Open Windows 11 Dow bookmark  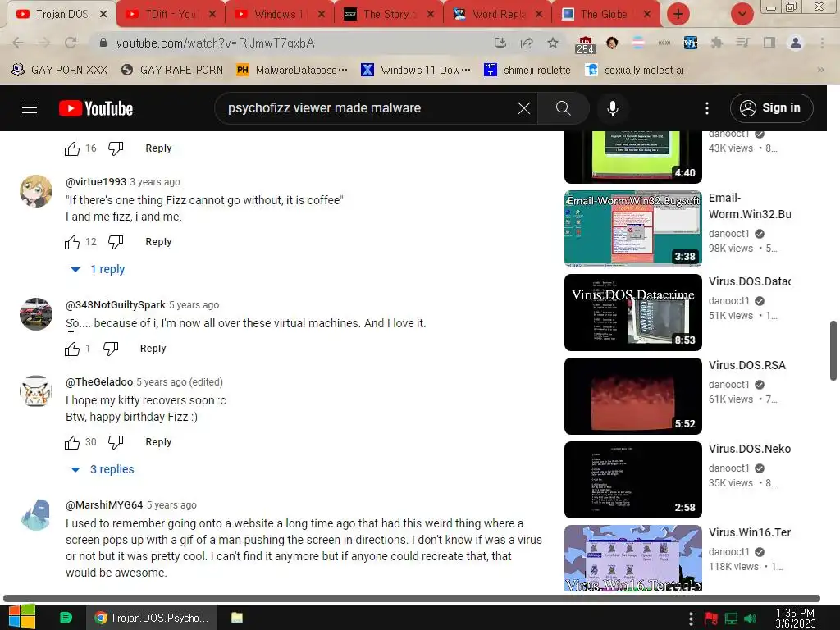pos(416,70)
